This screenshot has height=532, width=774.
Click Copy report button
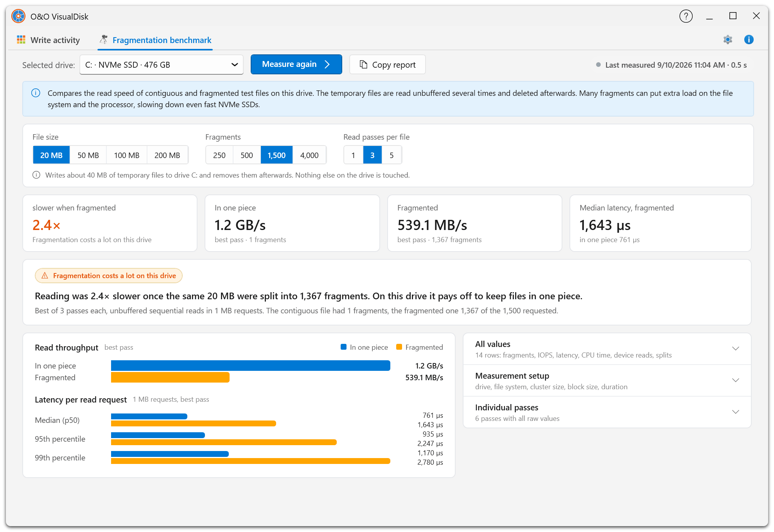tap(387, 65)
